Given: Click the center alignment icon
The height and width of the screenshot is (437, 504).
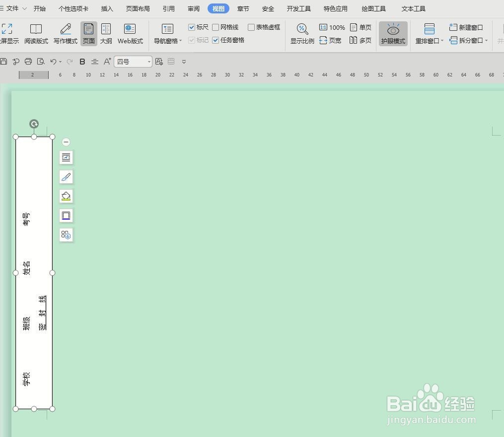Looking at the screenshot, I should 95,61.
